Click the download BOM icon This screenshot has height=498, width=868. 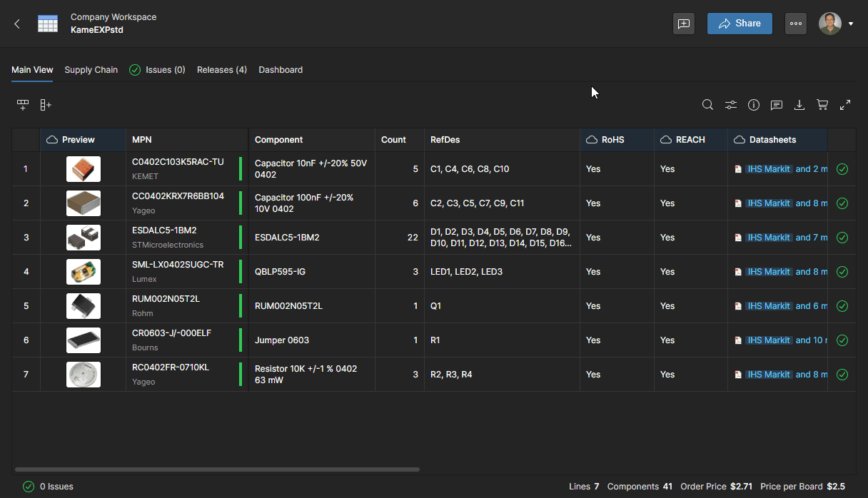point(799,105)
